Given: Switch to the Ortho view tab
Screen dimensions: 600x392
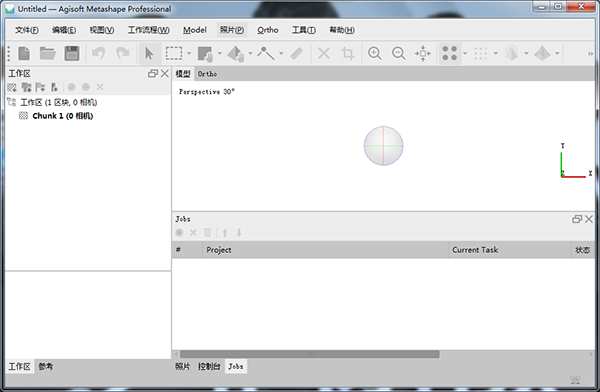Looking at the screenshot, I should [x=207, y=74].
